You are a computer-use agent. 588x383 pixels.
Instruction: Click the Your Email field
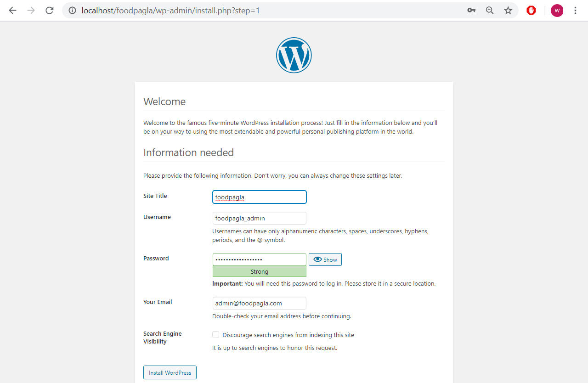tap(259, 303)
